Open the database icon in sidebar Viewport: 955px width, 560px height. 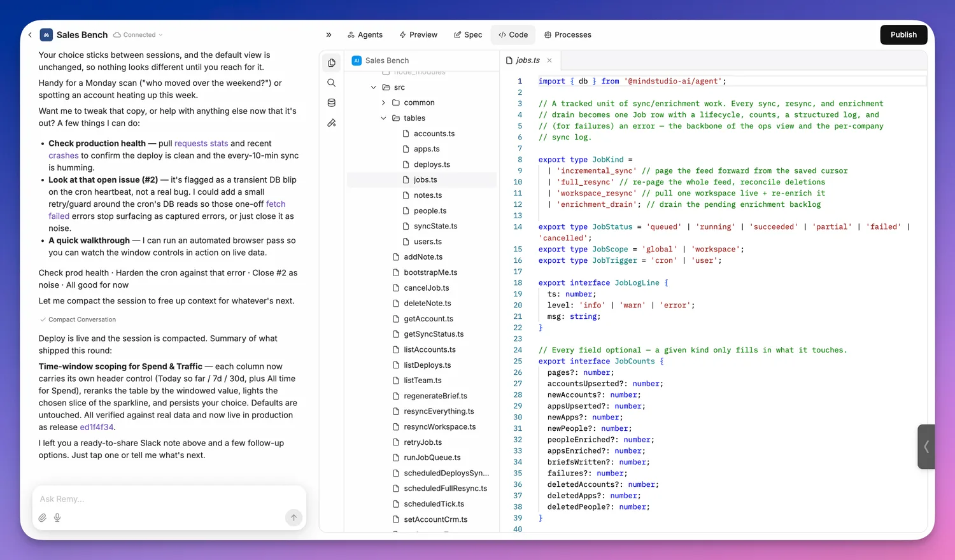pyautogui.click(x=332, y=102)
